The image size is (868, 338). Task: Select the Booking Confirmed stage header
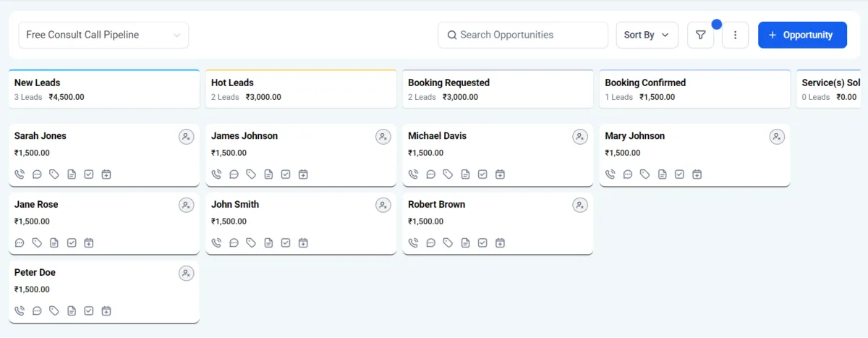(x=694, y=89)
